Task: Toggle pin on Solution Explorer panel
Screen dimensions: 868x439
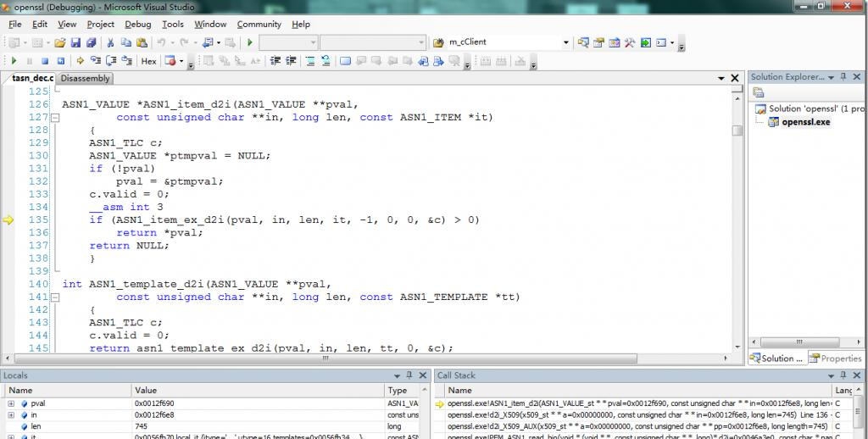Action: coord(843,77)
